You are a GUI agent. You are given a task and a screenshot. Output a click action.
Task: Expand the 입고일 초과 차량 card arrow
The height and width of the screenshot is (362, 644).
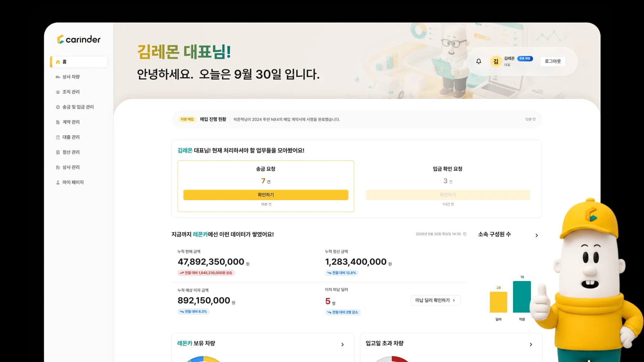[531, 344]
